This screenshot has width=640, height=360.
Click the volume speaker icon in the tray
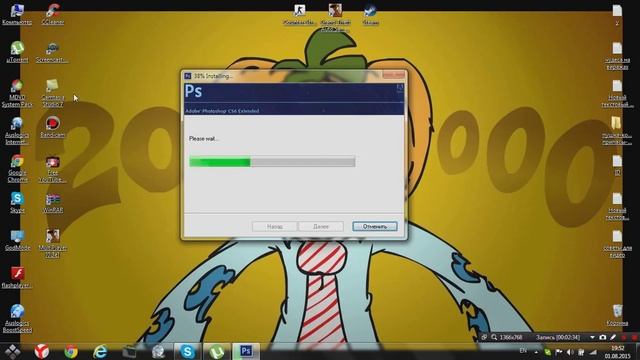point(570,351)
